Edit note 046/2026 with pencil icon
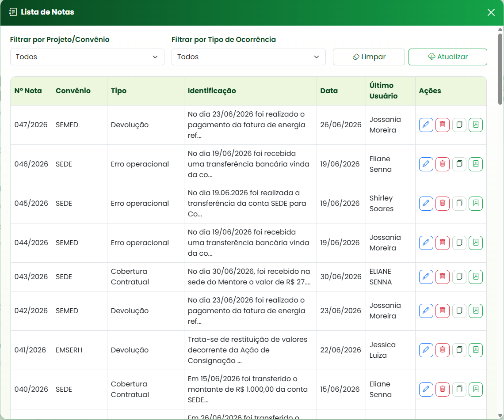 click(426, 164)
